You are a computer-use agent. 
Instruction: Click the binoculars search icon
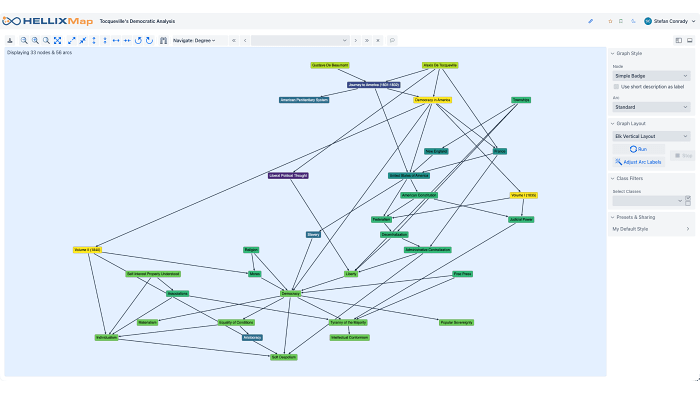tap(163, 41)
